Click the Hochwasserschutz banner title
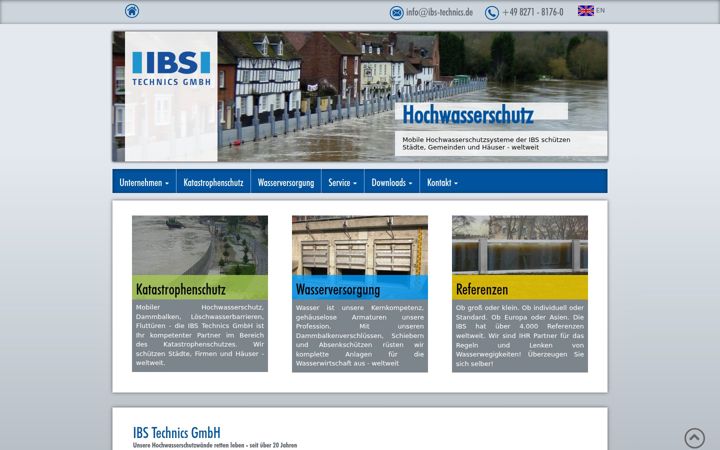 468,115
